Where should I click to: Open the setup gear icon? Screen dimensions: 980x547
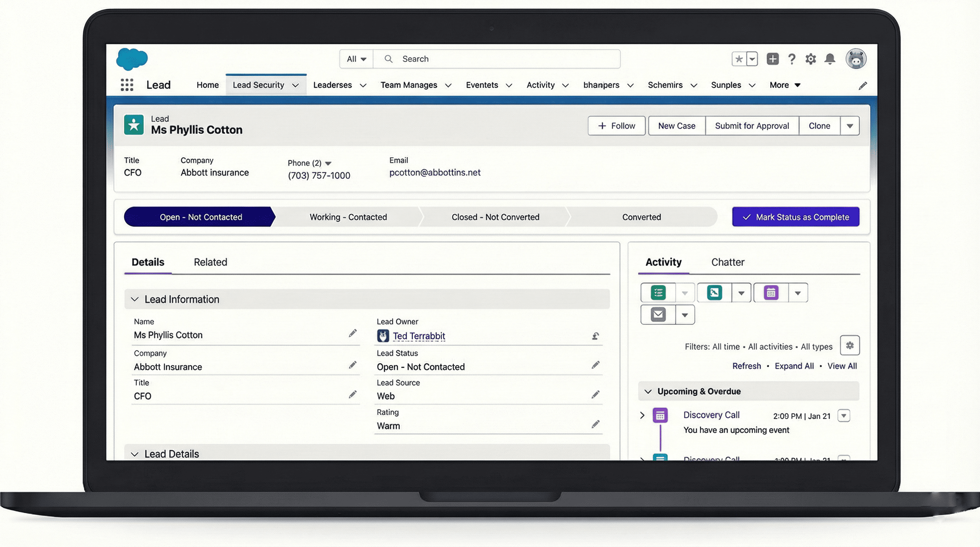(811, 59)
